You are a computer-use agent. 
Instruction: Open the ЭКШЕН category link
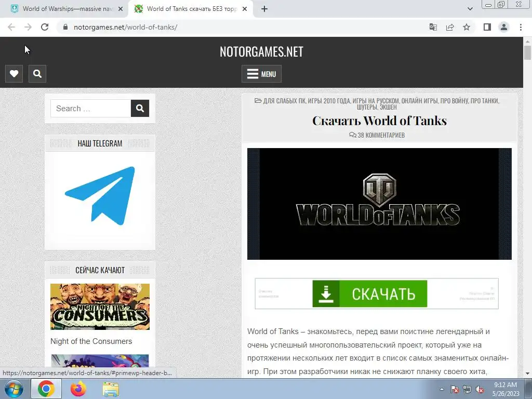(x=388, y=107)
